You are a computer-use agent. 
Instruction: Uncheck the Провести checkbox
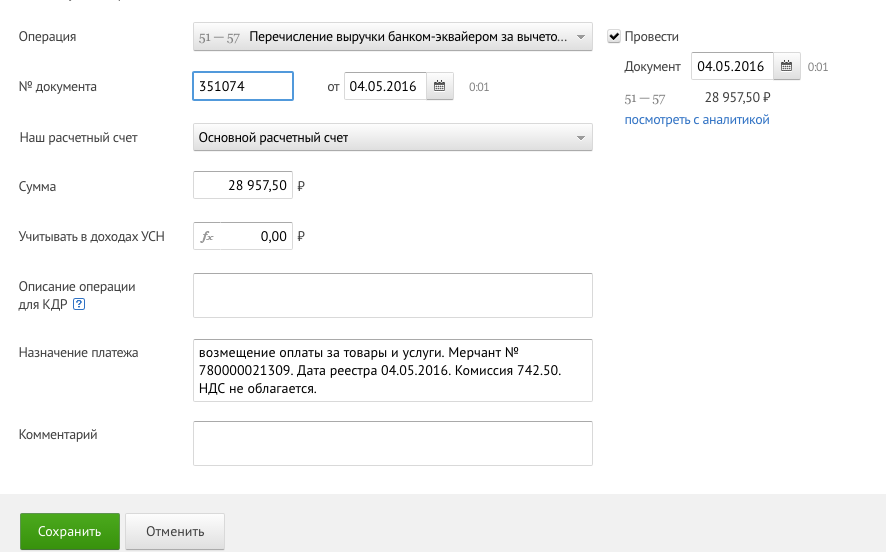click(x=614, y=37)
